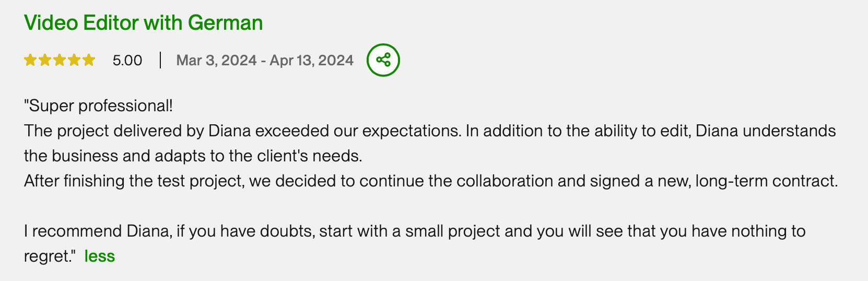Click the "Super professional!" opening line
Viewport: 868px width, 281px height.
(x=98, y=106)
